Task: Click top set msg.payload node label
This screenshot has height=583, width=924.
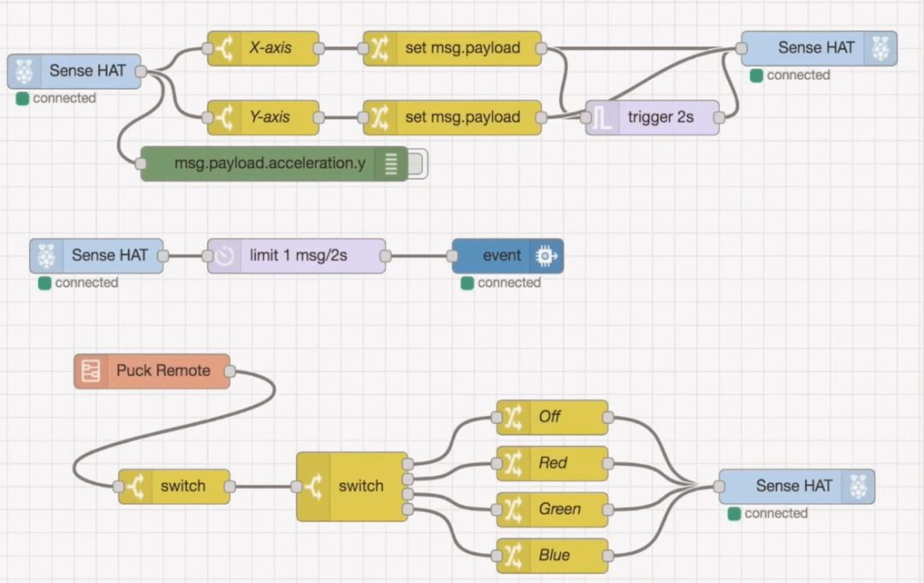Action: [x=463, y=48]
